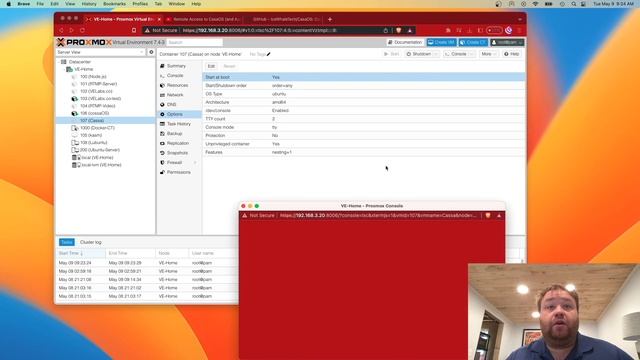Open the Replication section in the side menu
Image resolution: width=640 pixels, height=360 pixels.
178,143
